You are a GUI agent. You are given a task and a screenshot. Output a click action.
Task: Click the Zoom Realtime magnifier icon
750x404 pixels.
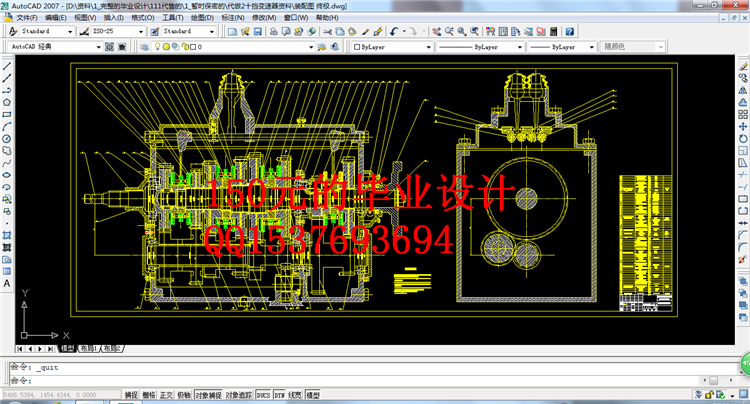click(x=449, y=32)
